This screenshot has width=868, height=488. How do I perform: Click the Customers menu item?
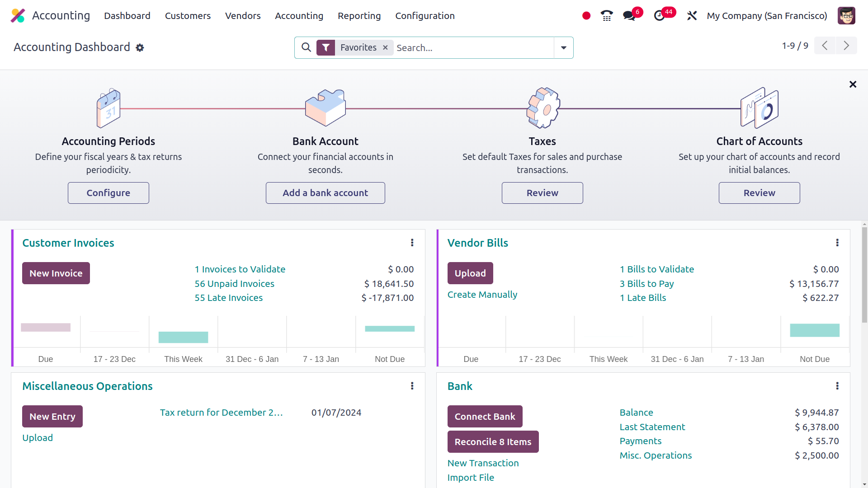pyautogui.click(x=188, y=16)
